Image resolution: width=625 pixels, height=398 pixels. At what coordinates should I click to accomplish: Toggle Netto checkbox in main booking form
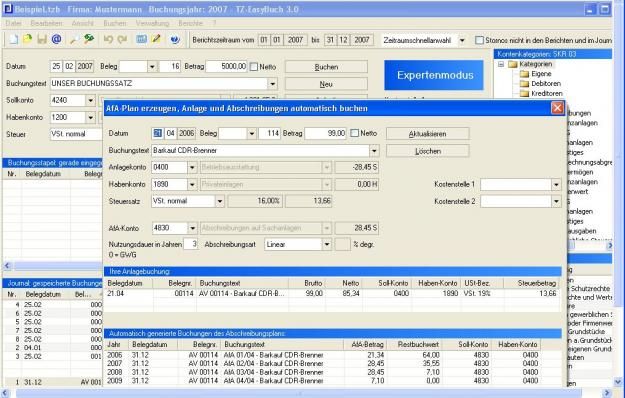(x=254, y=67)
